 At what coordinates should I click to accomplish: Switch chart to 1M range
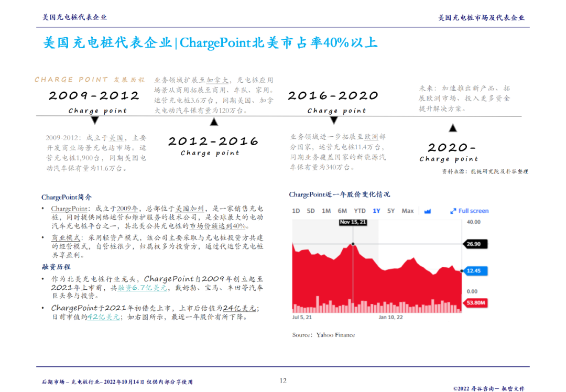click(x=326, y=211)
